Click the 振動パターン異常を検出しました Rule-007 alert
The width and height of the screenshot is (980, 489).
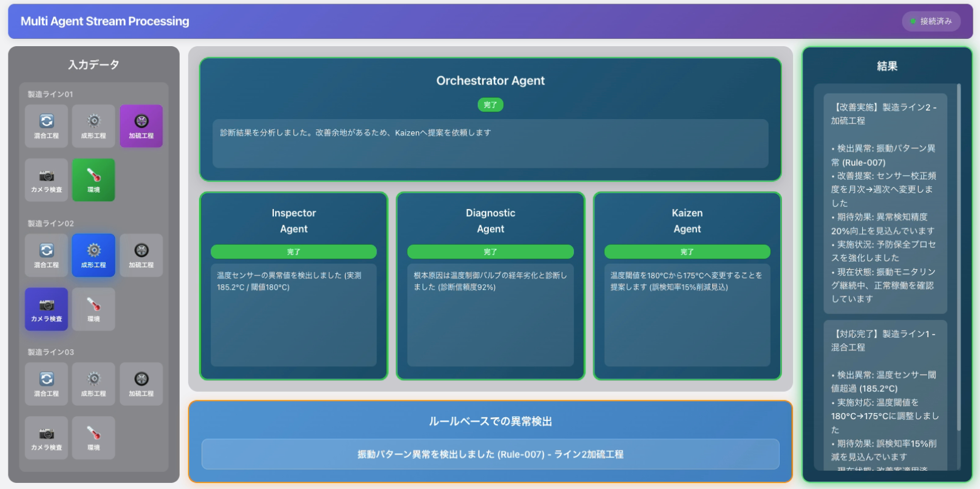[491, 454]
